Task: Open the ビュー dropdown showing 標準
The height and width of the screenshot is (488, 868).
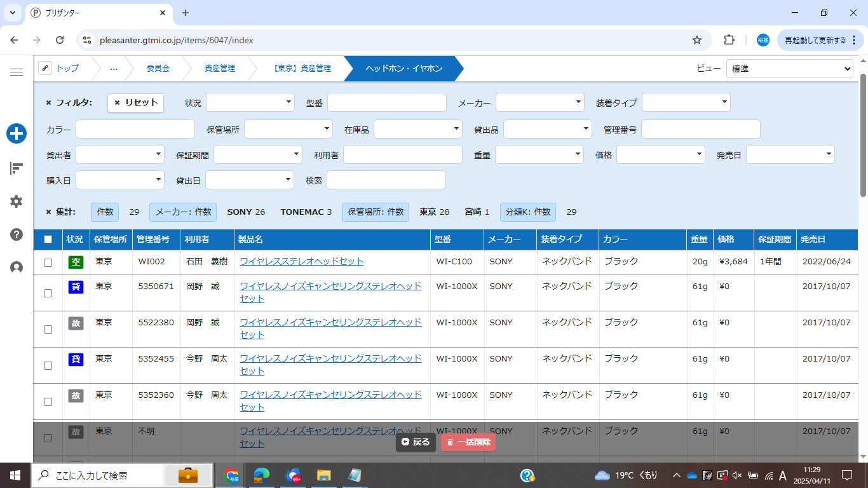Action: tap(789, 69)
